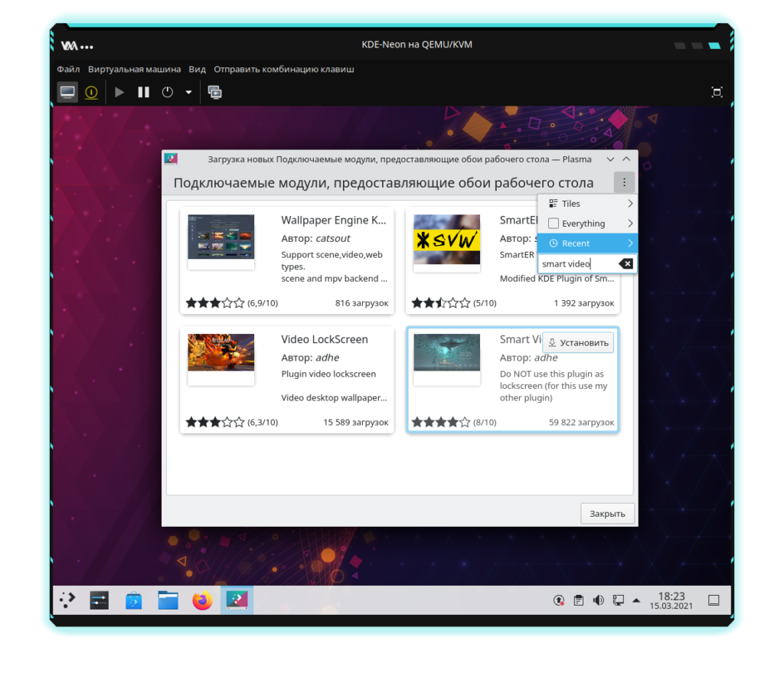The image size is (784, 683).
Task: Switch VM to fullscreen mode
Action: [717, 93]
